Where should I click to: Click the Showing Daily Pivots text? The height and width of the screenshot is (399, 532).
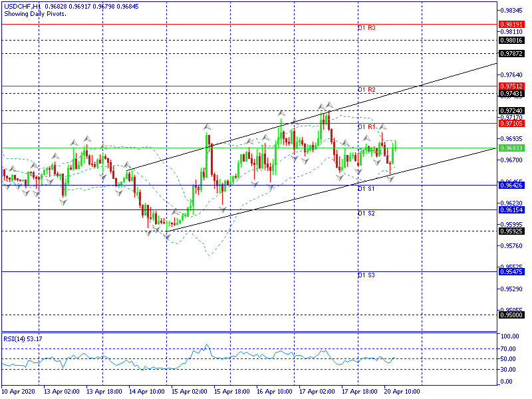[x=35, y=13]
